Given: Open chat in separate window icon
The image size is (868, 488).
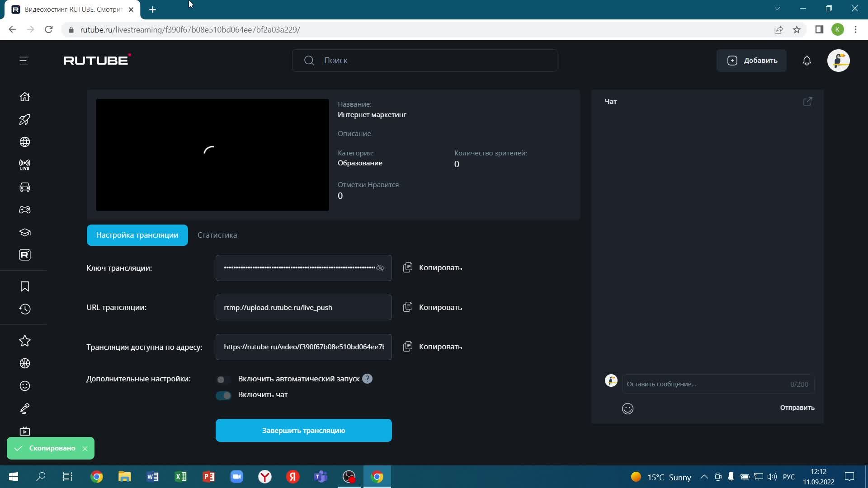Looking at the screenshot, I should click(807, 102).
